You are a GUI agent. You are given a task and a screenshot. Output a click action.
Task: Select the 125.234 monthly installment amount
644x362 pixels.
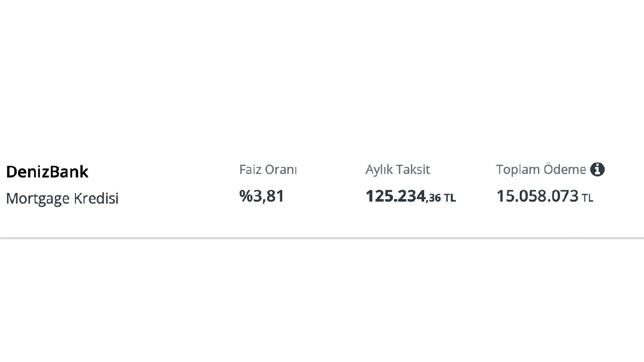pyautogui.click(x=395, y=196)
